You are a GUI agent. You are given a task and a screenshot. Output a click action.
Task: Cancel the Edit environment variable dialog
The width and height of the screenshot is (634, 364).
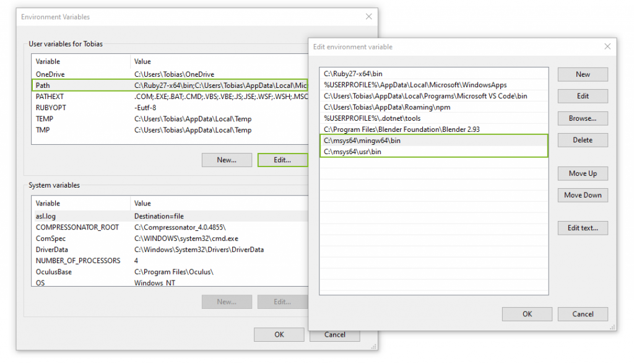click(582, 314)
